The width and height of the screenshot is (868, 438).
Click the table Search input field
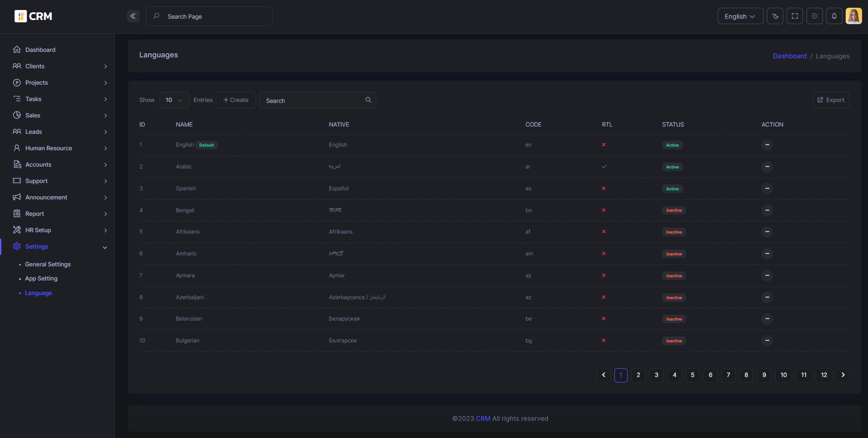[317, 100]
